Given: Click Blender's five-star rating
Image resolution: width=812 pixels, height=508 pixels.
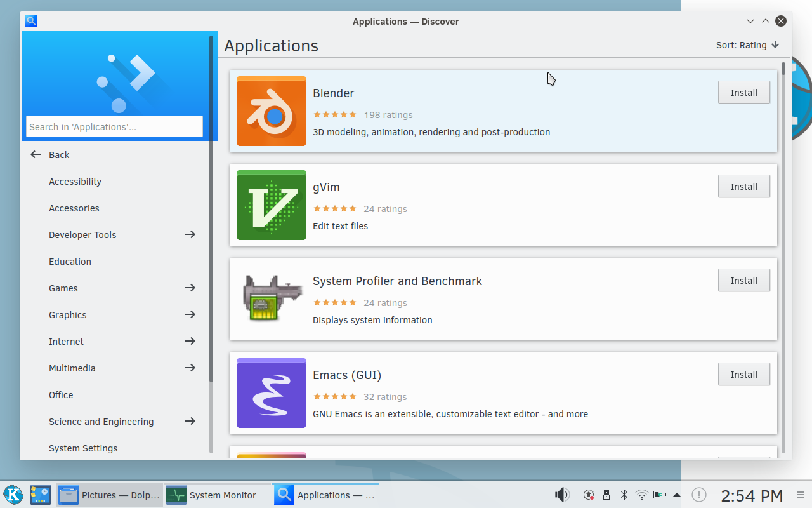Looking at the screenshot, I should point(335,115).
